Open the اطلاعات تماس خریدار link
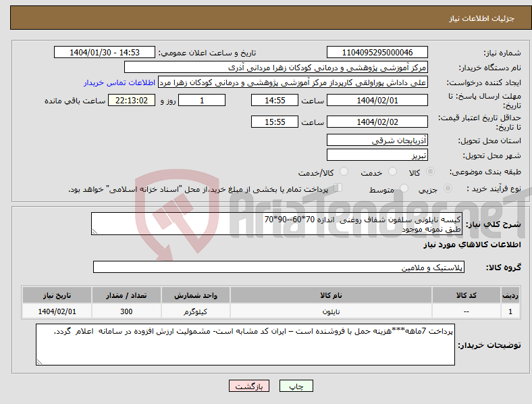532x404 pixels. point(119,82)
